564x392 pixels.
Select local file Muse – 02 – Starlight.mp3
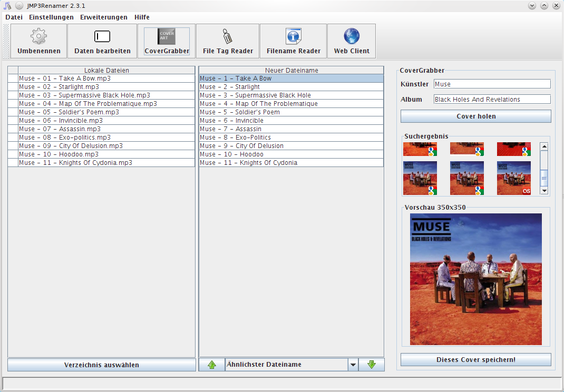[x=106, y=86]
